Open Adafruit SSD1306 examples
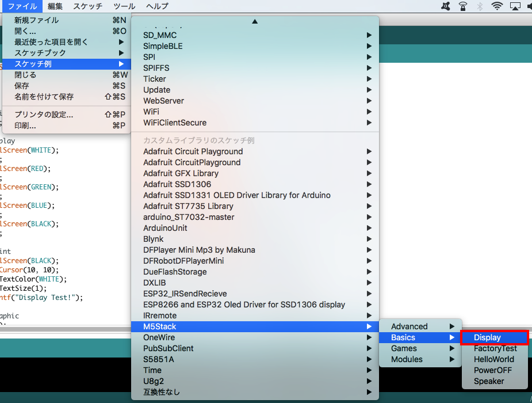Viewport: 532px width, 403px height. coord(255,184)
